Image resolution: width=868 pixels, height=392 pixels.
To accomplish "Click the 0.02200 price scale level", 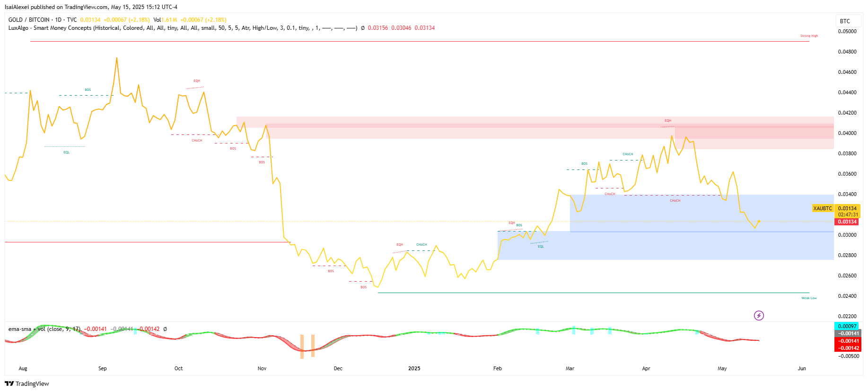I will (x=847, y=317).
